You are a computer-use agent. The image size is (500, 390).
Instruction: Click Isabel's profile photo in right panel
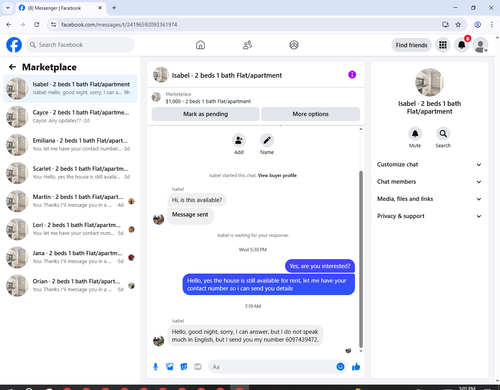click(x=429, y=82)
